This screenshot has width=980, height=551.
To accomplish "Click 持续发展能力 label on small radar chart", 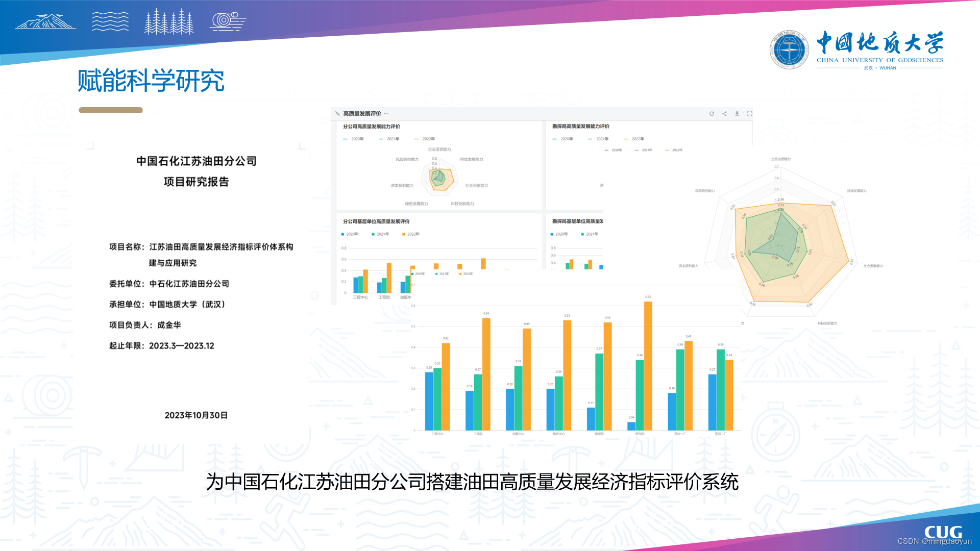I will pyautogui.click(x=472, y=159).
